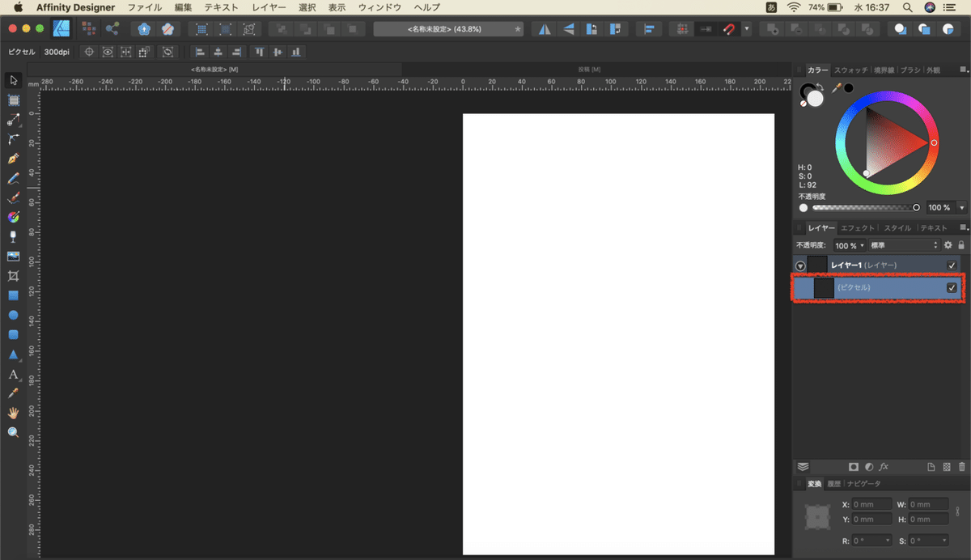Click Adjustments half-circle icon

869,467
